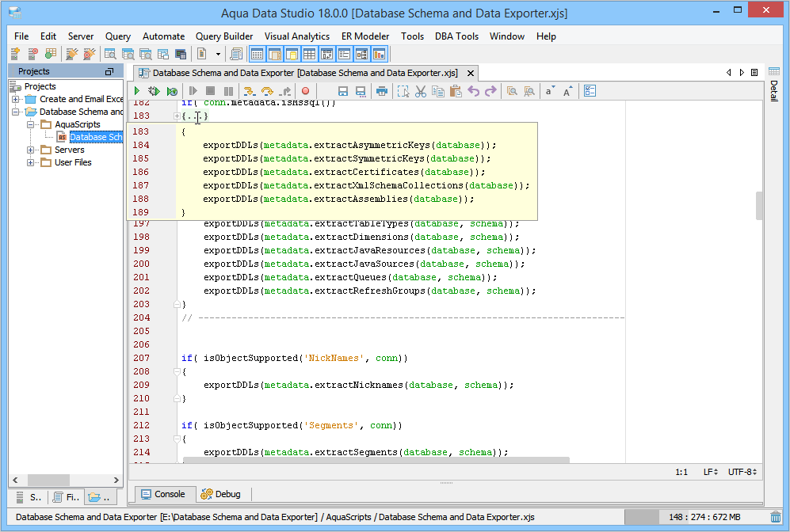
Task: Click the query window magnifier icon
Action: coord(110,54)
